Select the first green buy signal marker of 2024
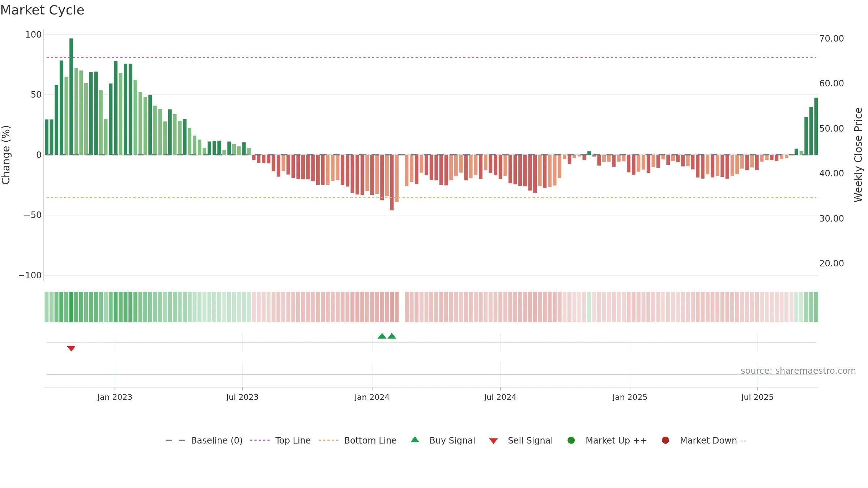This screenshot has height=488, width=868. [x=382, y=336]
